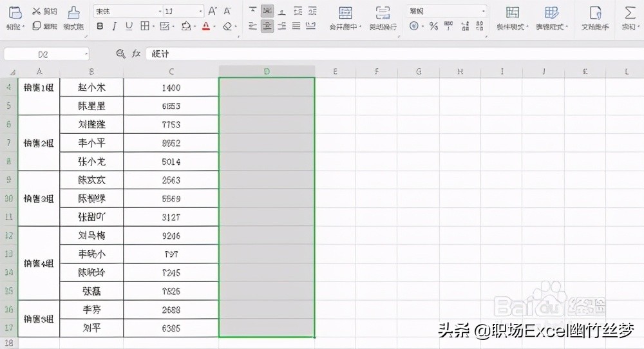Expand the font color dropdown arrow
Image resolution: width=644 pixels, height=349 pixels.
tap(215, 27)
